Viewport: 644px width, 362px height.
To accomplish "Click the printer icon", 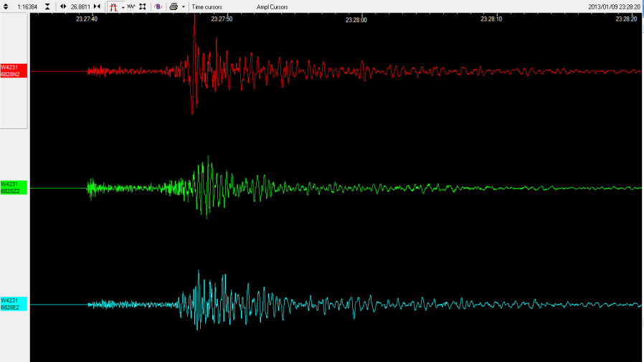I will tap(174, 6).
